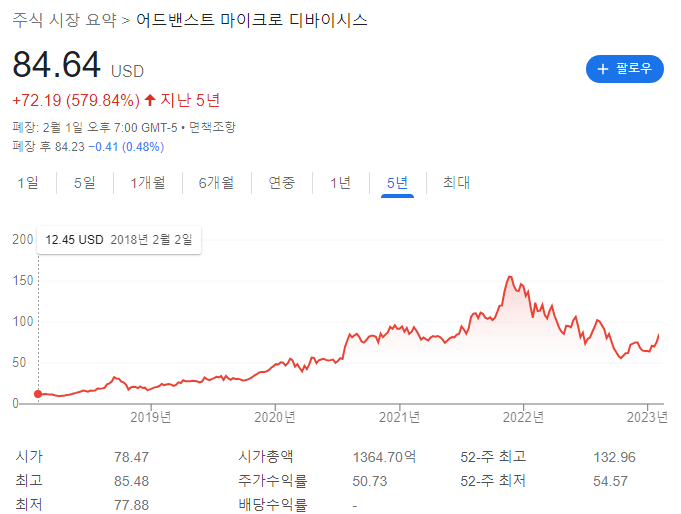Viewport: 681px width, 514px height.
Task: Click the 52-주 최저 value 54.57
Action: [610, 481]
